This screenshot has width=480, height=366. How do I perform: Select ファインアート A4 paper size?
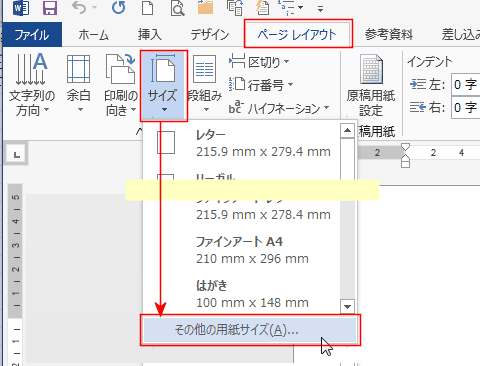(242, 250)
